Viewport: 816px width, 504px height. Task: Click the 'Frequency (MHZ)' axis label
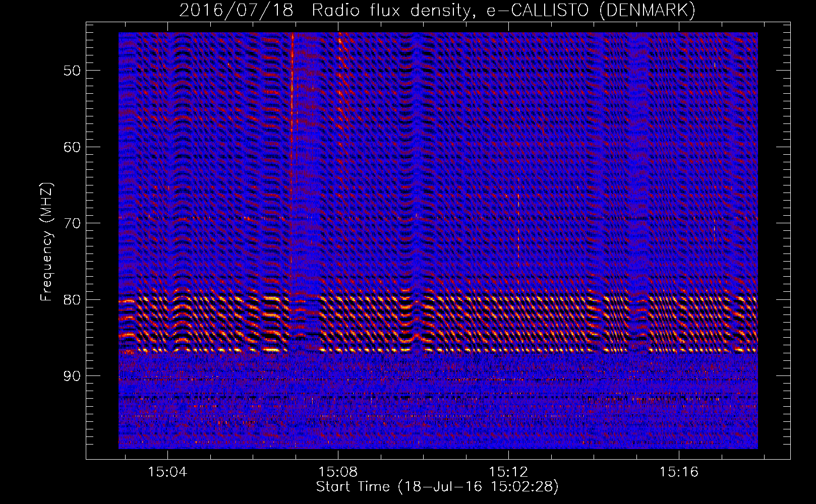click(47, 242)
